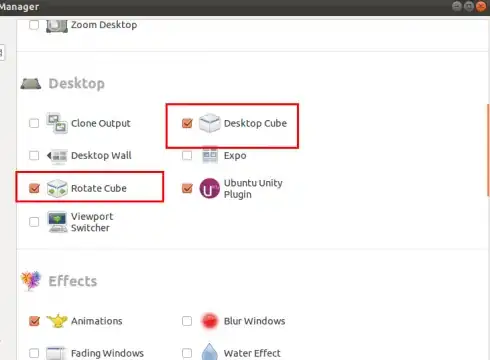This screenshot has width=490, height=360.
Task: Open Zoom Desktop settings label
Action: click(x=104, y=25)
